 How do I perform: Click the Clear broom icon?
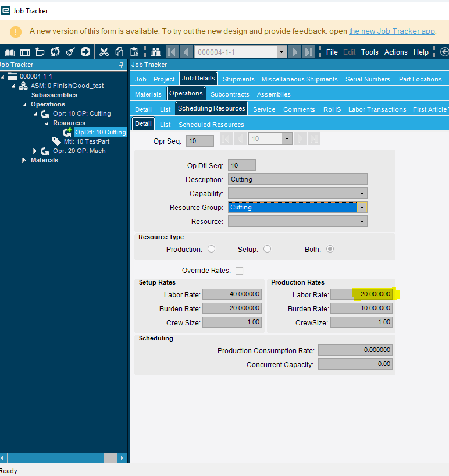pyautogui.click(x=70, y=52)
